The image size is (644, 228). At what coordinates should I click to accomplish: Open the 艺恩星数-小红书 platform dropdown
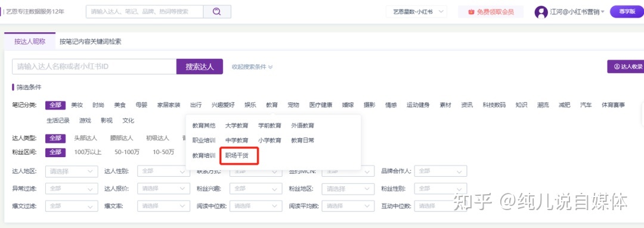point(416,11)
